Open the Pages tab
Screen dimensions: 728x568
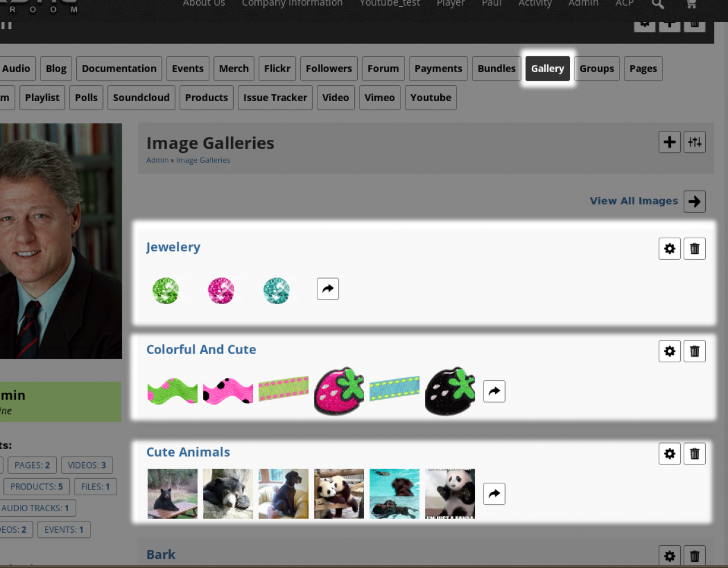point(643,69)
